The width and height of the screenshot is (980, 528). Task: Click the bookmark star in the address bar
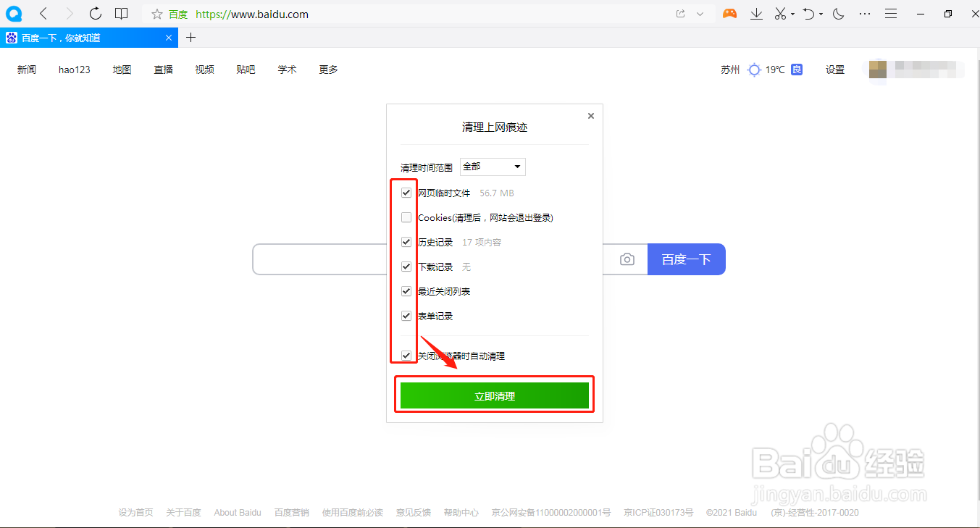[x=156, y=14]
